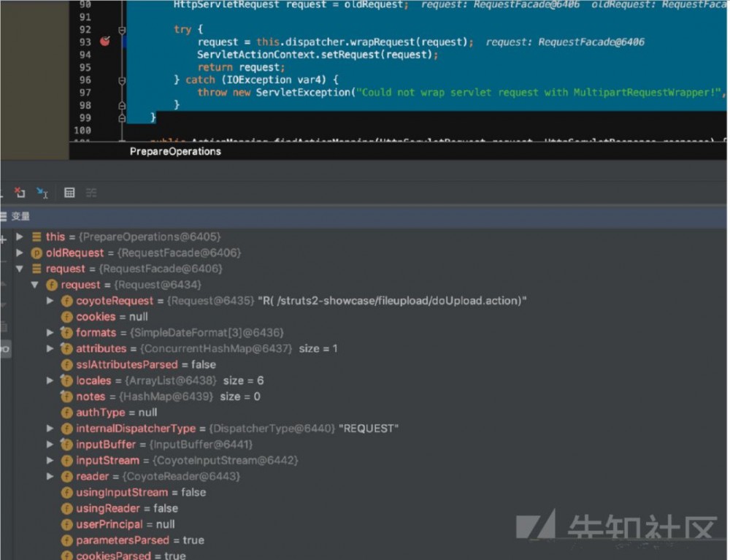This screenshot has height=560, width=730.
Task: Click the field icon beside cookiesParsed
Action: click(67, 556)
